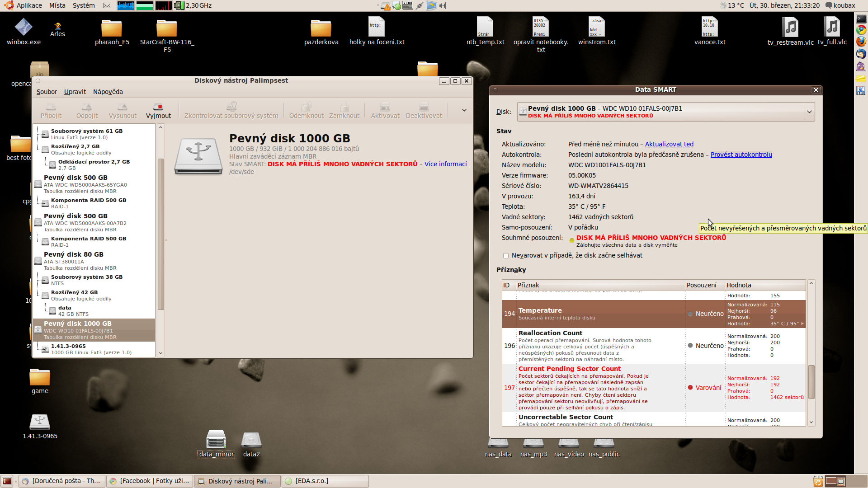The image size is (868, 488).
Task: Click the Příznak column header
Action: pos(600,285)
